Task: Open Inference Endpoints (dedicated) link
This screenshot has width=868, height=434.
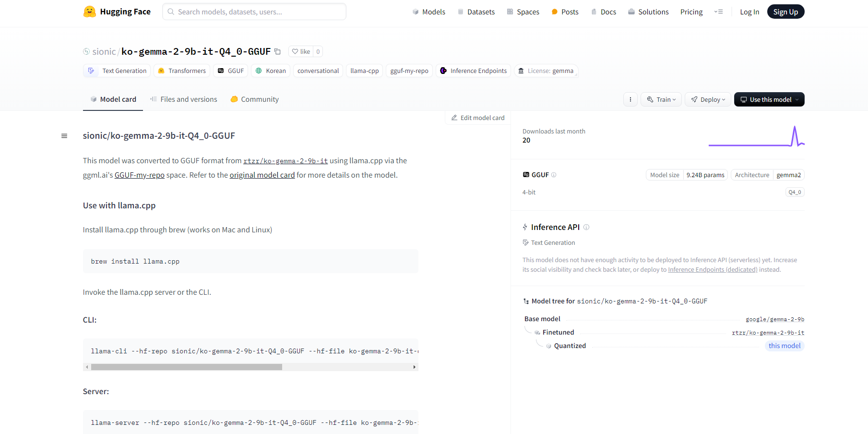Action: click(x=713, y=270)
